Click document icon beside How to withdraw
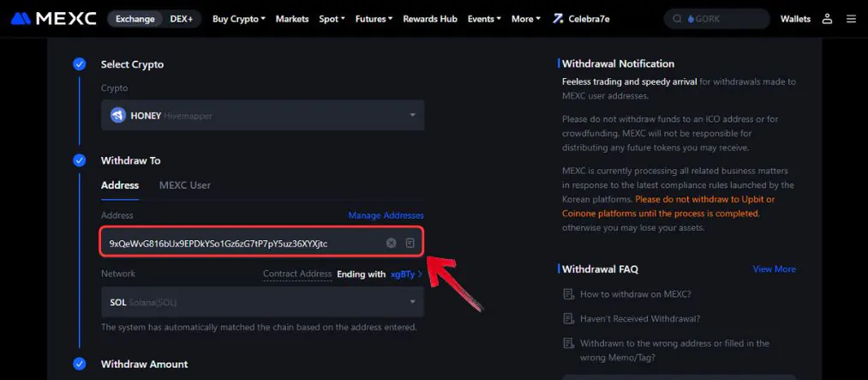 tap(568, 294)
